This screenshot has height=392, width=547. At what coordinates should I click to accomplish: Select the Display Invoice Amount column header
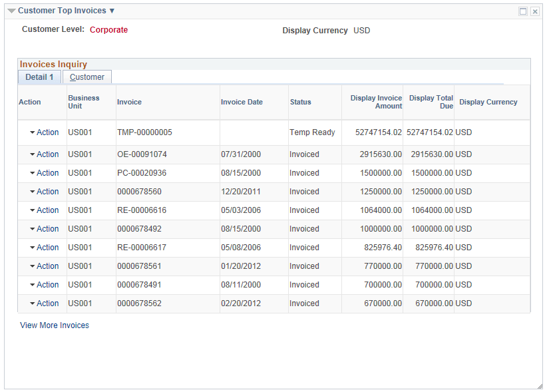tap(376, 102)
